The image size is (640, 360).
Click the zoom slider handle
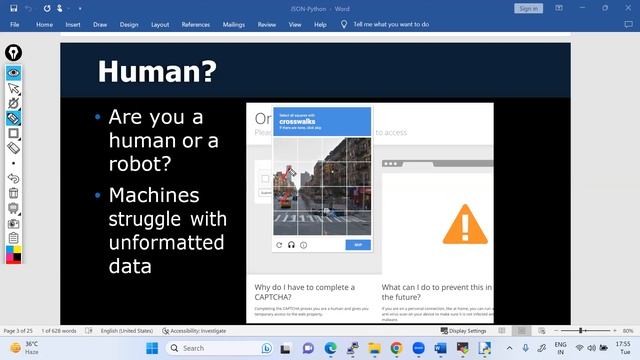[580, 331]
